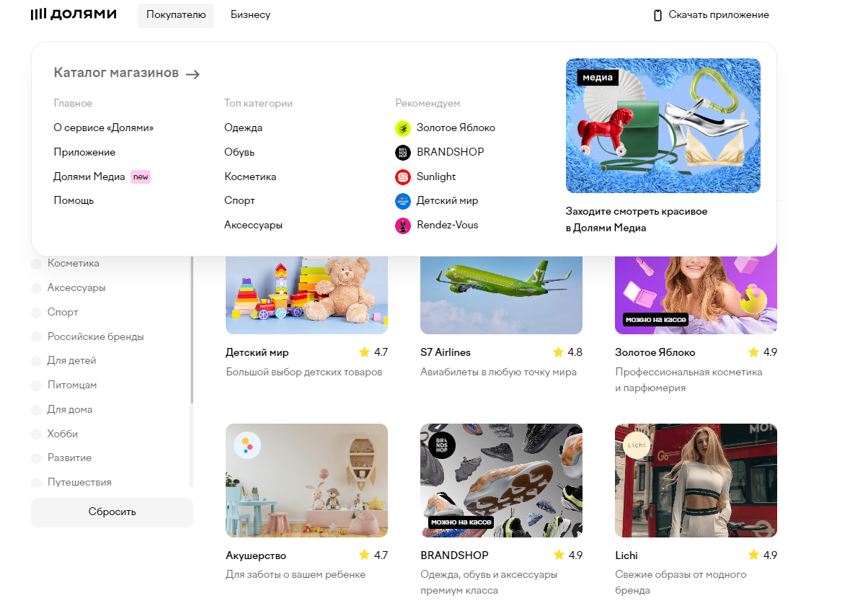The width and height of the screenshot is (850, 616).
Task: Click the rating star of the Детский мир card
Action: [x=364, y=352]
